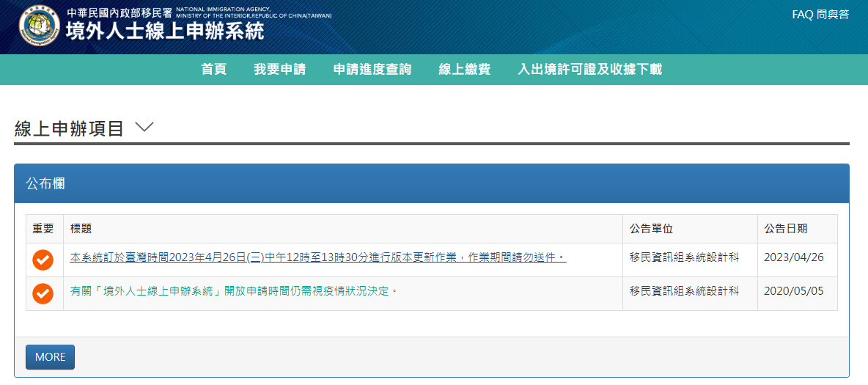Viewport: 868px width, 385px height.
Task: Click the orange checkmark for the 2020/05/05 announcement
Action: [x=43, y=293]
